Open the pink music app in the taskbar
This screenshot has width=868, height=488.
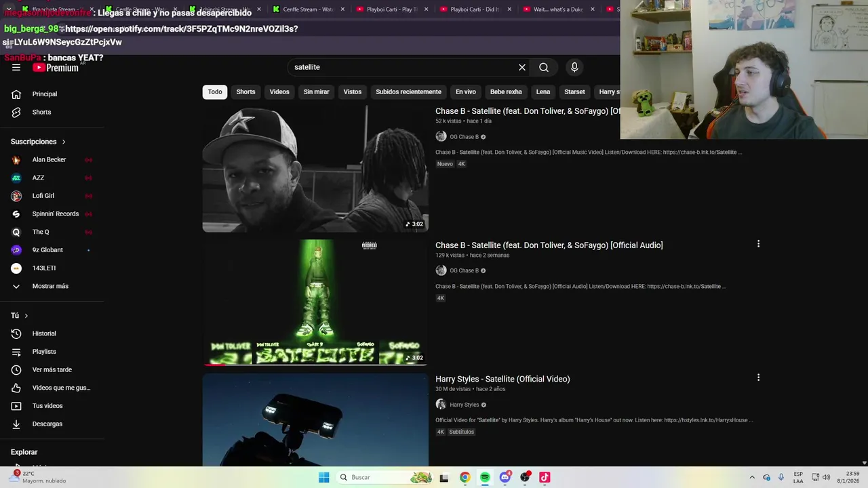[545, 477]
